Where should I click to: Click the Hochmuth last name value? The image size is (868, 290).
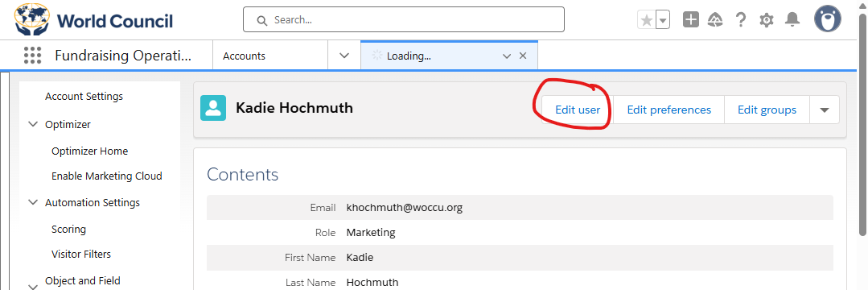(372, 282)
